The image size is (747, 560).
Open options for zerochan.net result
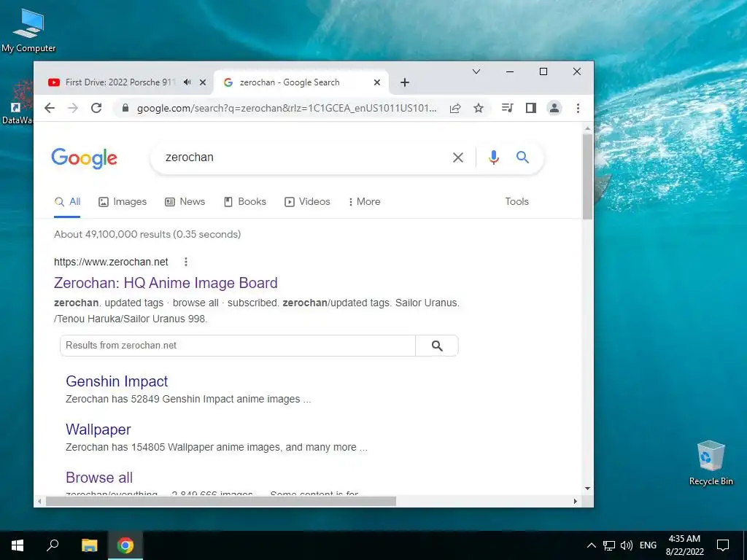point(186,262)
